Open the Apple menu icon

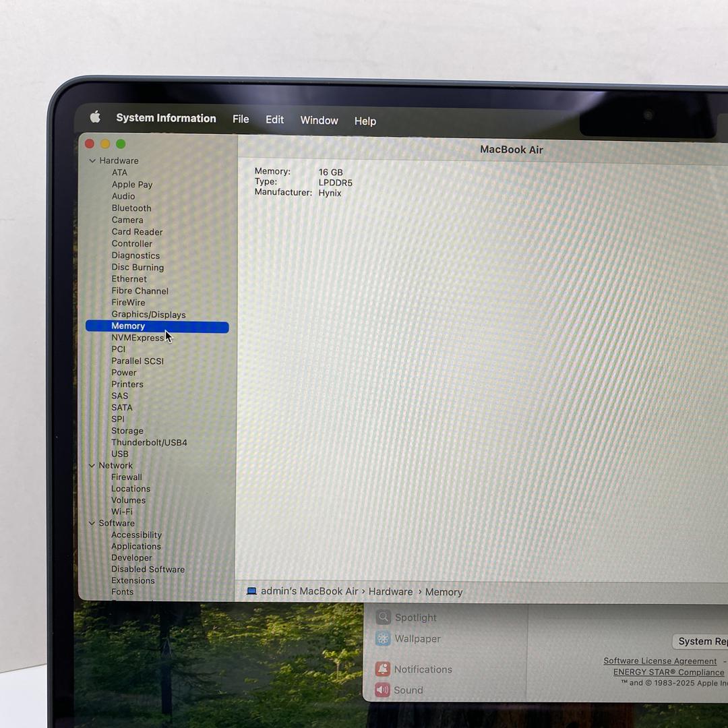pyautogui.click(x=95, y=117)
